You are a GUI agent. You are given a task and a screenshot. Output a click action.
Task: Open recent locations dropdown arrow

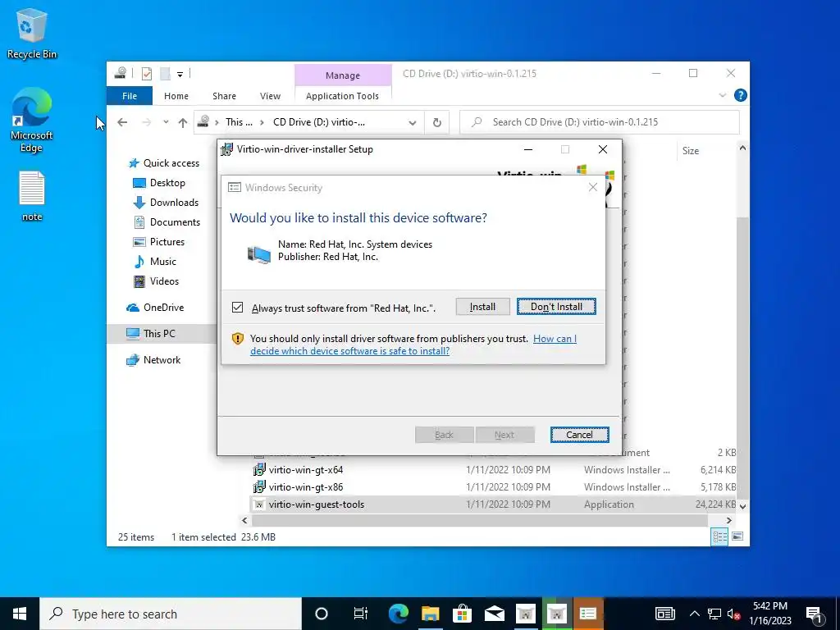pos(166,122)
